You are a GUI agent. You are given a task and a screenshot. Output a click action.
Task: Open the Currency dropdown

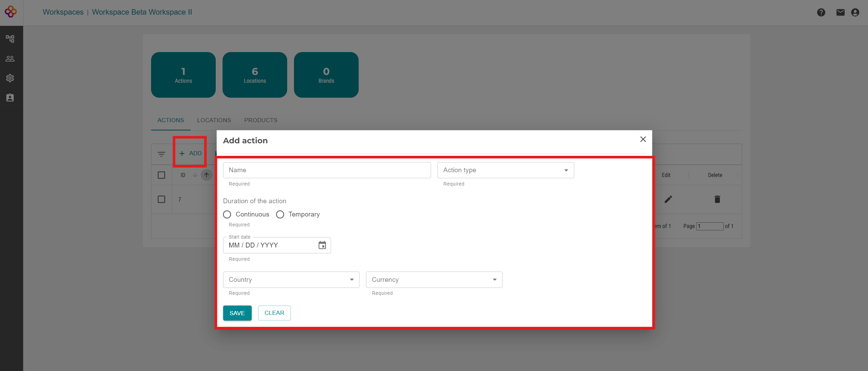click(x=434, y=280)
